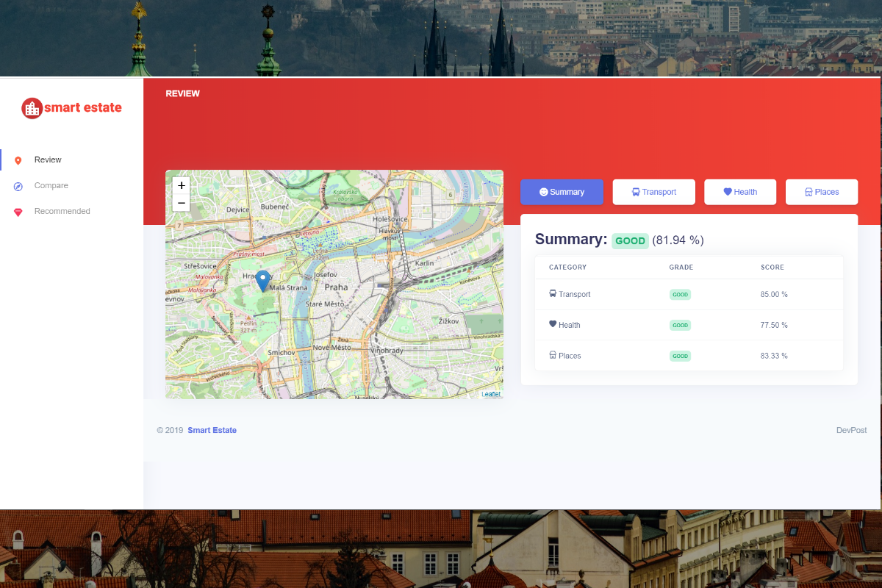The width and height of the screenshot is (882, 588).
Task: Switch to the Places tab
Action: coord(822,192)
